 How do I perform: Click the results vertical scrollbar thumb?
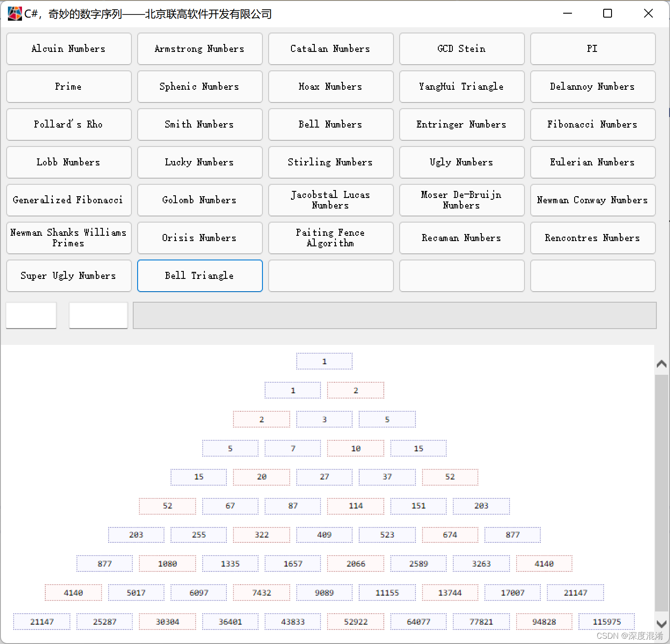click(661, 493)
